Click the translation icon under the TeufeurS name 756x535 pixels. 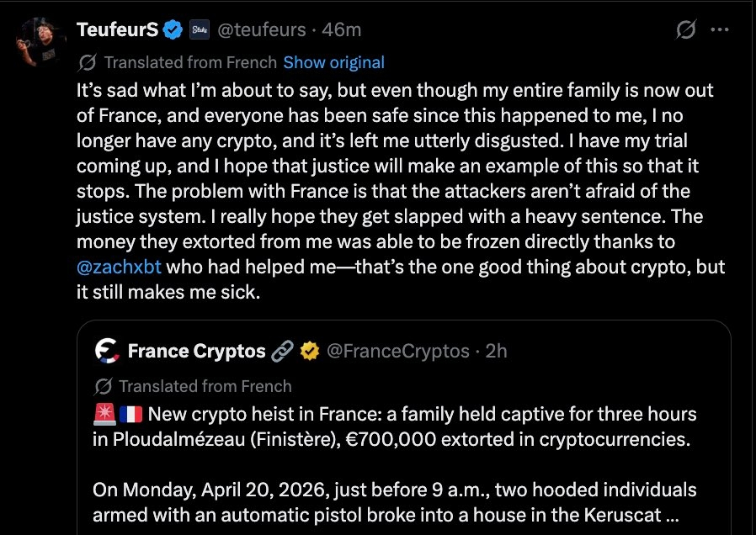pos(87,62)
